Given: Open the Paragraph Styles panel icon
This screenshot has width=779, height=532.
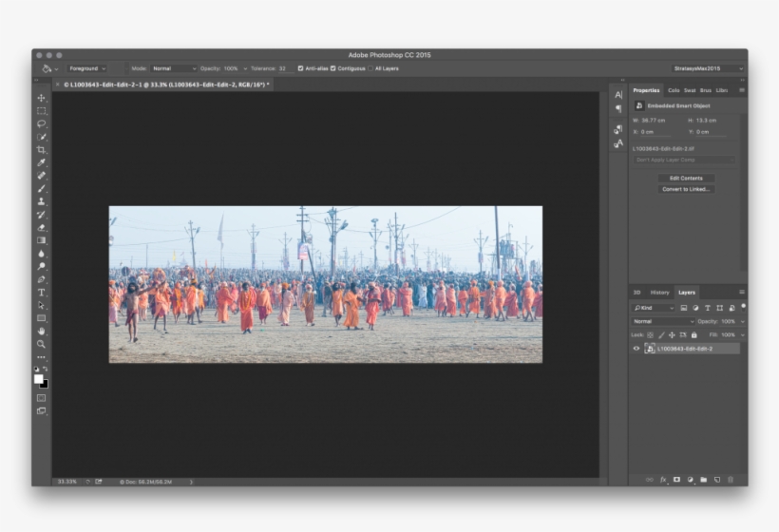Looking at the screenshot, I should coord(618,129).
